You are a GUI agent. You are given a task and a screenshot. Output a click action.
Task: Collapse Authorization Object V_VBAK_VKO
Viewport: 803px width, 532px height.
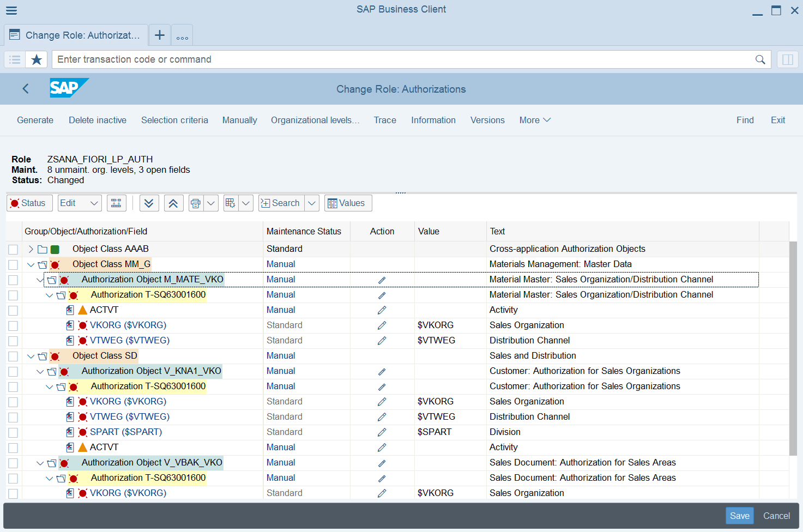coord(40,463)
